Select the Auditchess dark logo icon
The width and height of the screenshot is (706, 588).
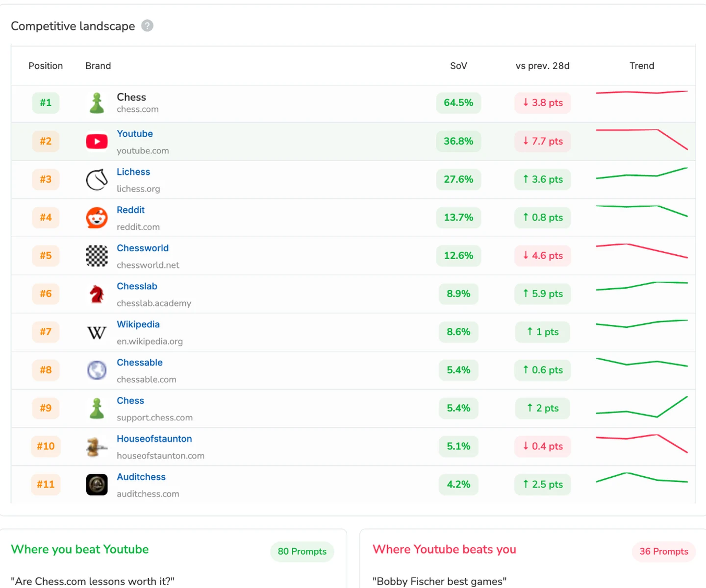coord(97,485)
